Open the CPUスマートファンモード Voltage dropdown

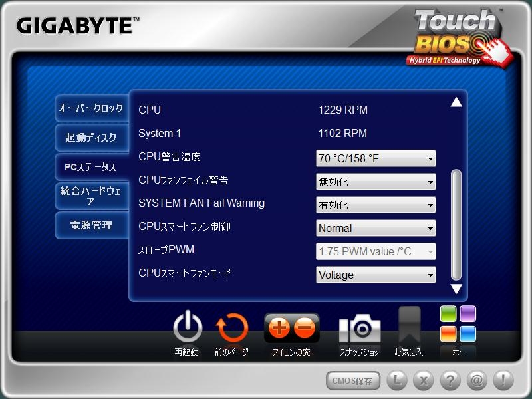coord(376,275)
